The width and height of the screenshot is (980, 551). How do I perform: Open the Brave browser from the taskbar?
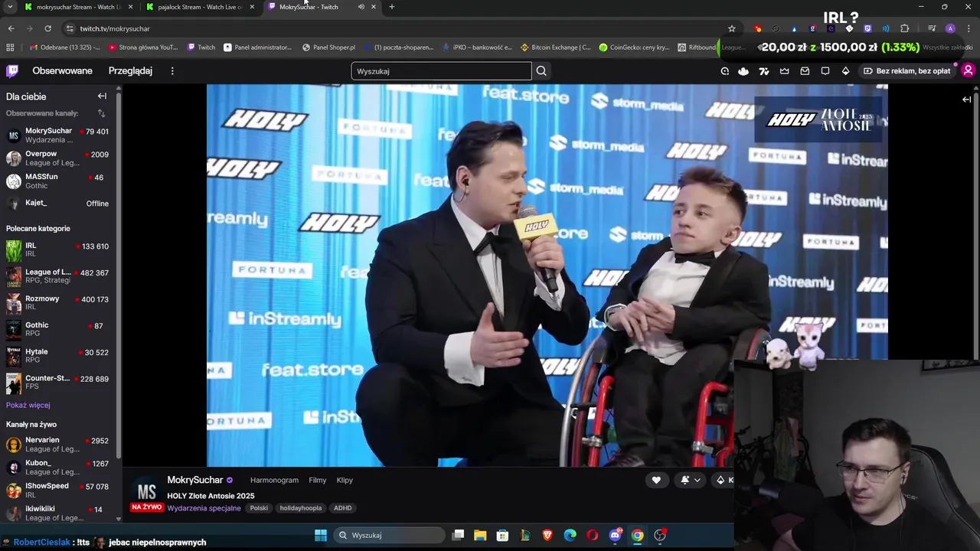tap(547, 535)
